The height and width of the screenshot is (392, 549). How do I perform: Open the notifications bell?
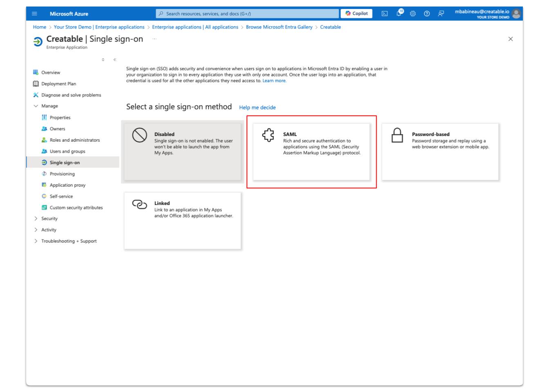tap(400, 13)
